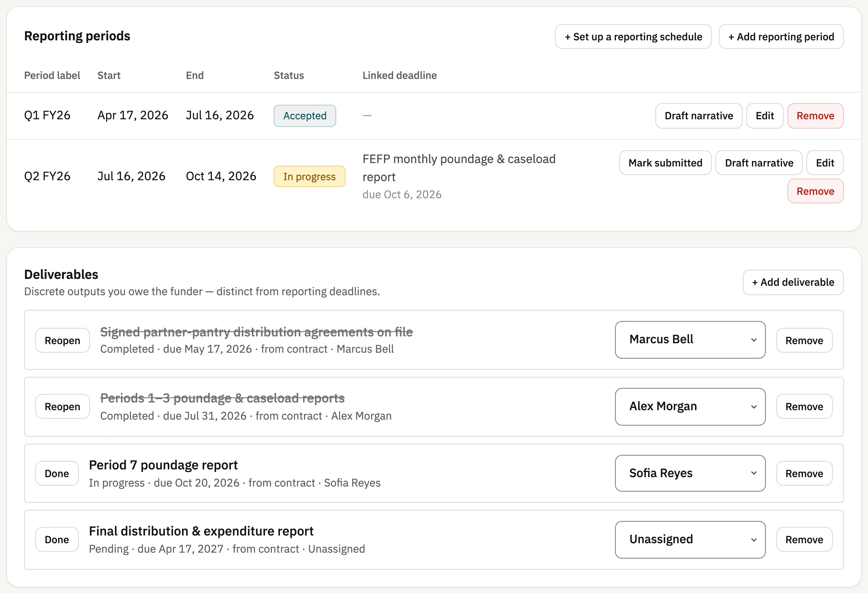
Task: Click the 'Linked deadline' column header
Action: (400, 76)
